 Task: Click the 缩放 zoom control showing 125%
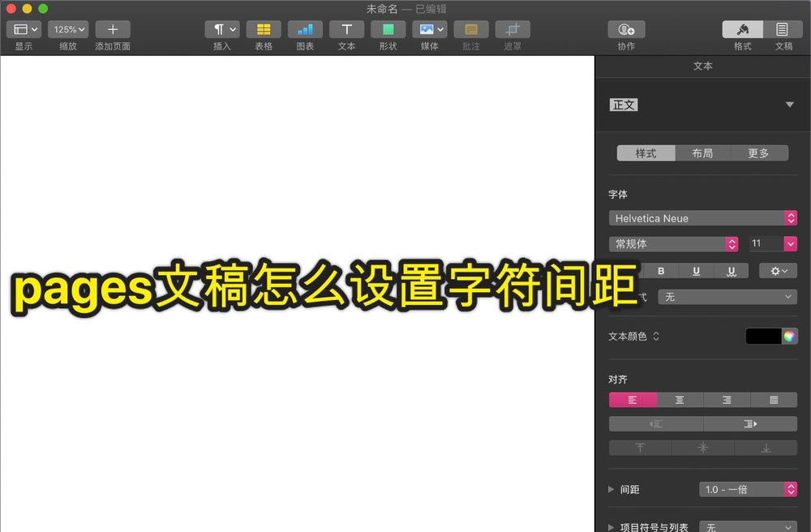pos(67,29)
